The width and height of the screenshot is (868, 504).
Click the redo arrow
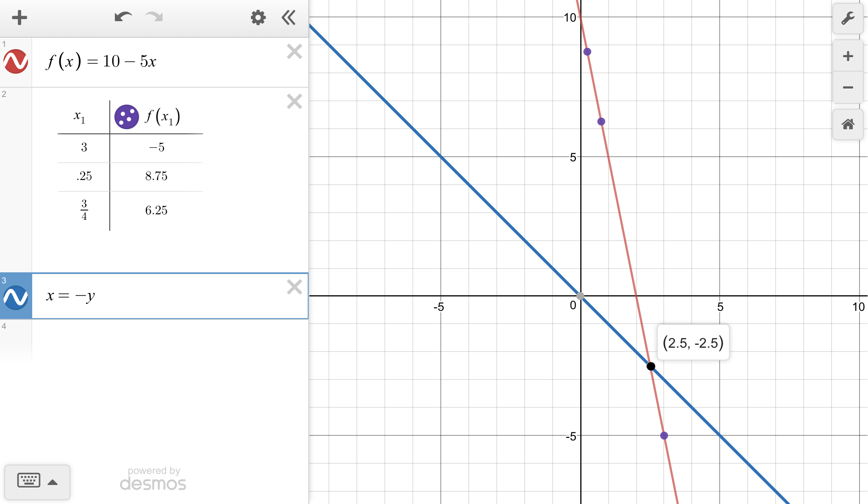(x=154, y=17)
